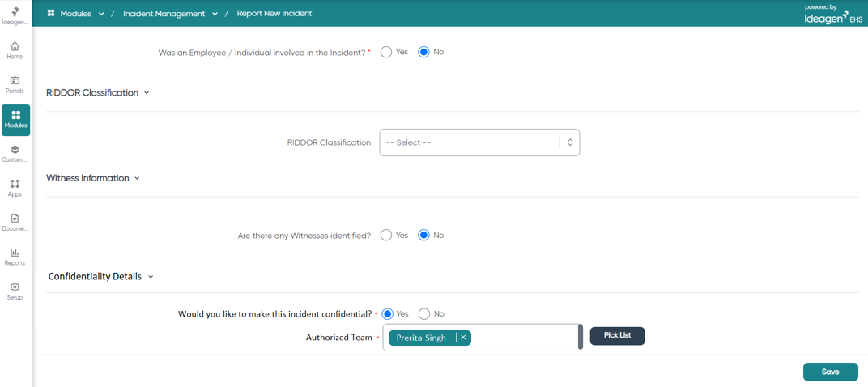Select the Modules sidebar icon
The height and width of the screenshot is (387, 868).
coord(15,120)
